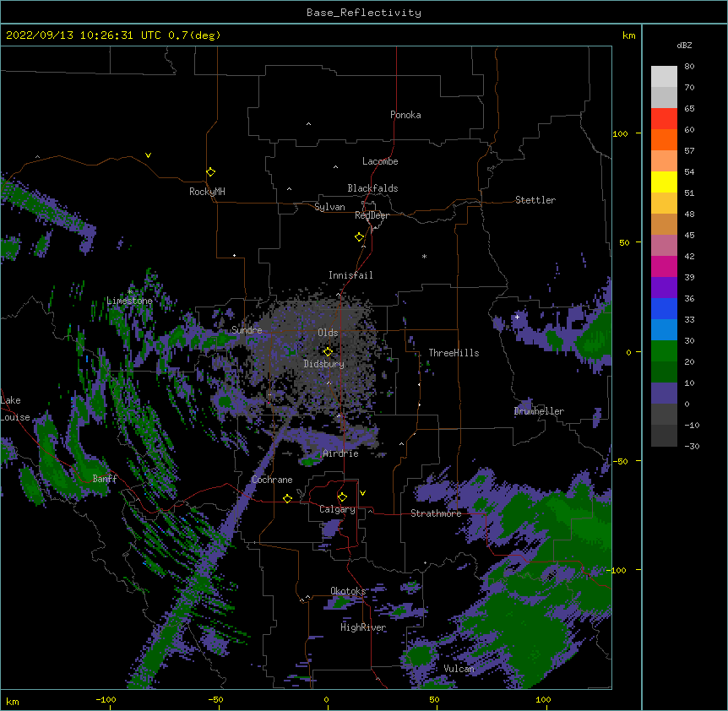
Task: Click the yellow diamond marker east of Cochrane
Action: pyautogui.click(x=287, y=498)
